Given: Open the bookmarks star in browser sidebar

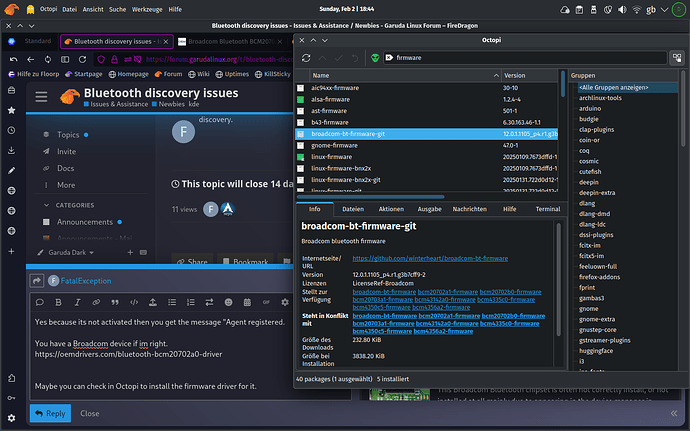Looking at the screenshot, I should coord(11,110).
